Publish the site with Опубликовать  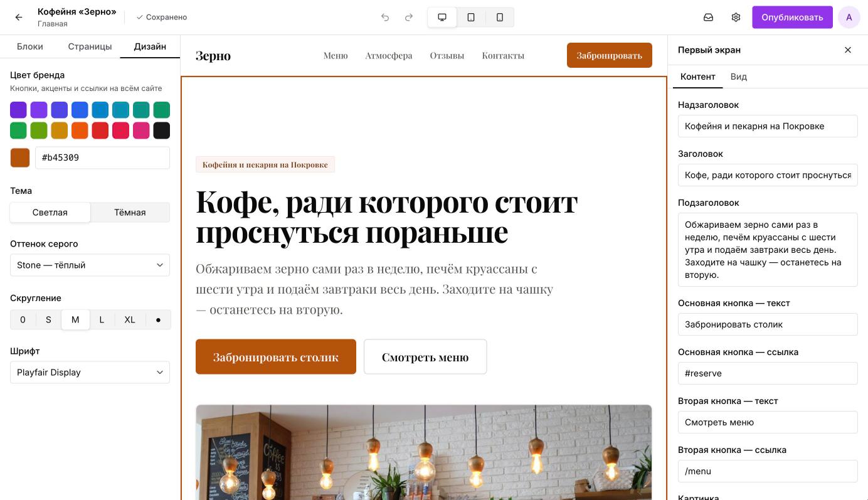(x=792, y=18)
